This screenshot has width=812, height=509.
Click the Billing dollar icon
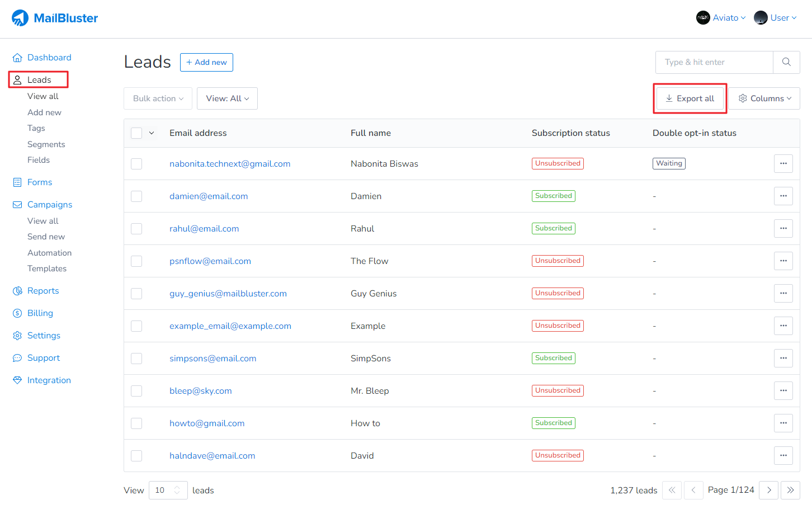17,313
